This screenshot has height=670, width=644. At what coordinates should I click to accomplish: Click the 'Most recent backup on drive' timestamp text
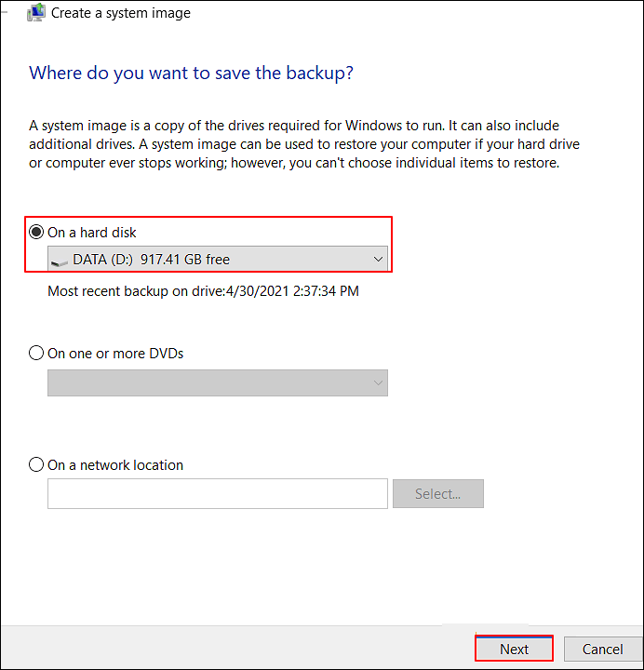pos(203,291)
